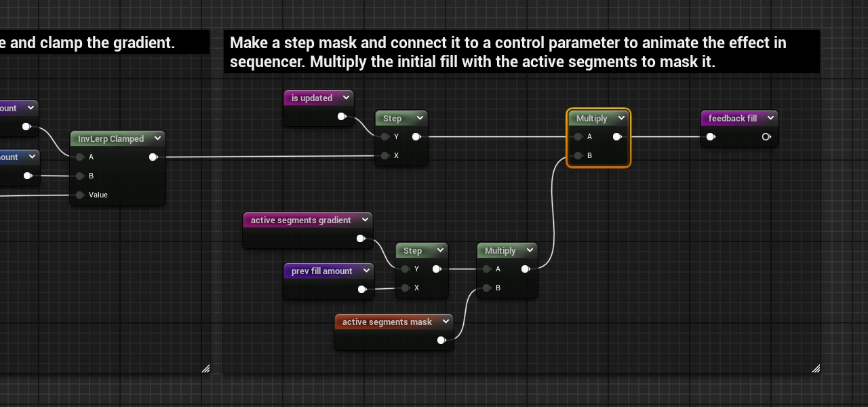Click the right-side output pin of feedback fill
This screenshot has height=407, width=868.
pyautogui.click(x=766, y=137)
